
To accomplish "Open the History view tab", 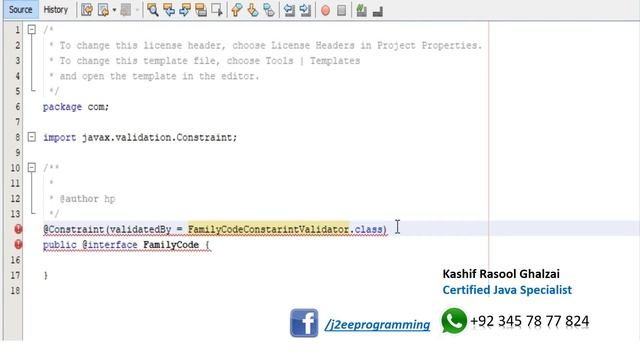I will (56, 9).
